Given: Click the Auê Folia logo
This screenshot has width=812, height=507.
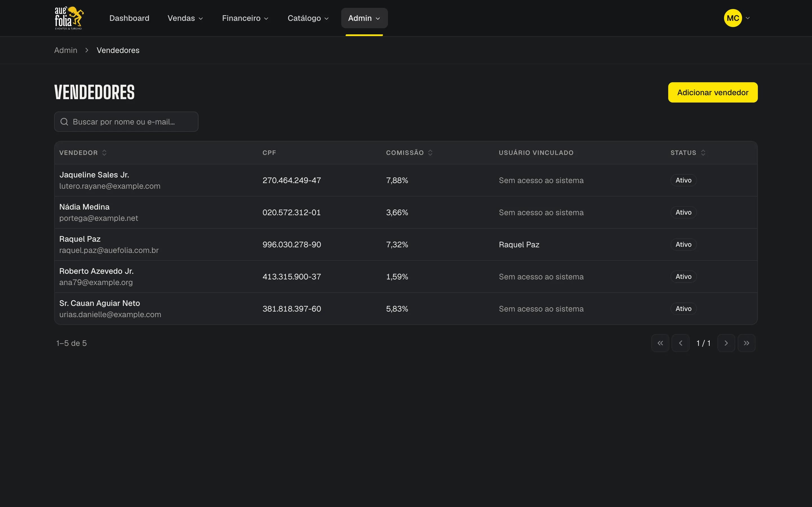Looking at the screenshot, I should point(69,18).
